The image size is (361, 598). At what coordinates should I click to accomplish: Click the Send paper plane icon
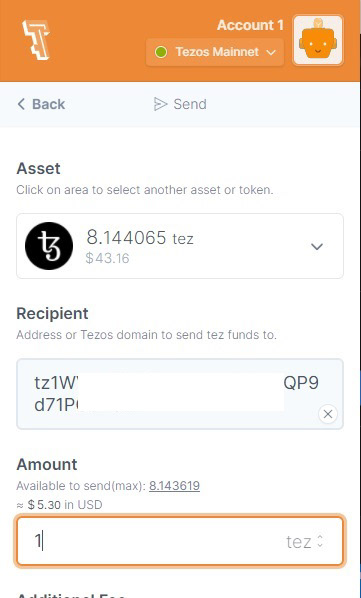160,104
